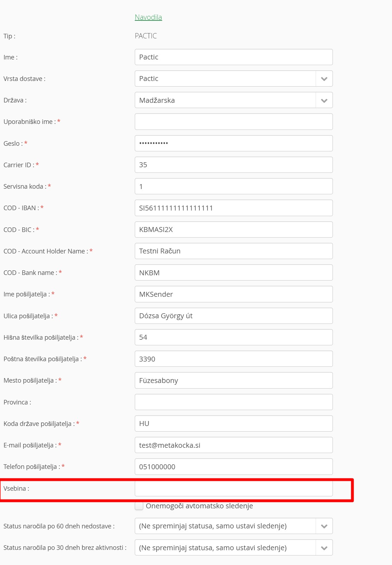Open the Navodila instructions link
This screenshot has width=392, height=565.
(148, 17)
